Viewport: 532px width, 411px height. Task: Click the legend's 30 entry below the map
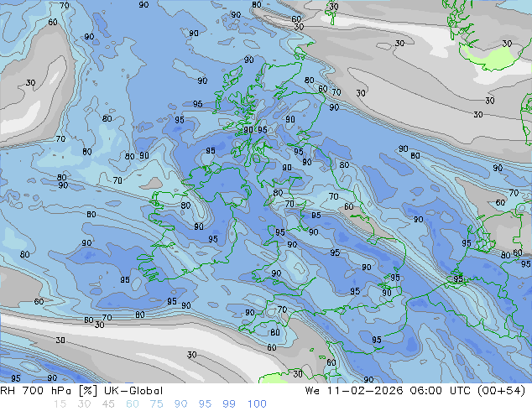pos(84,404)
